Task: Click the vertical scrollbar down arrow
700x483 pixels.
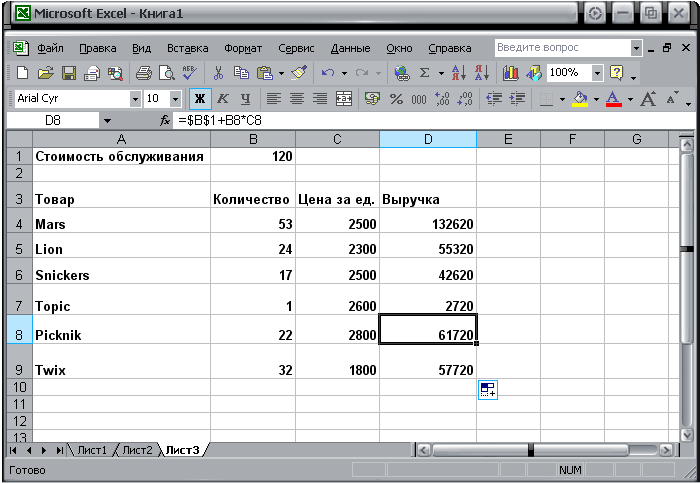Action: point(686,434)
